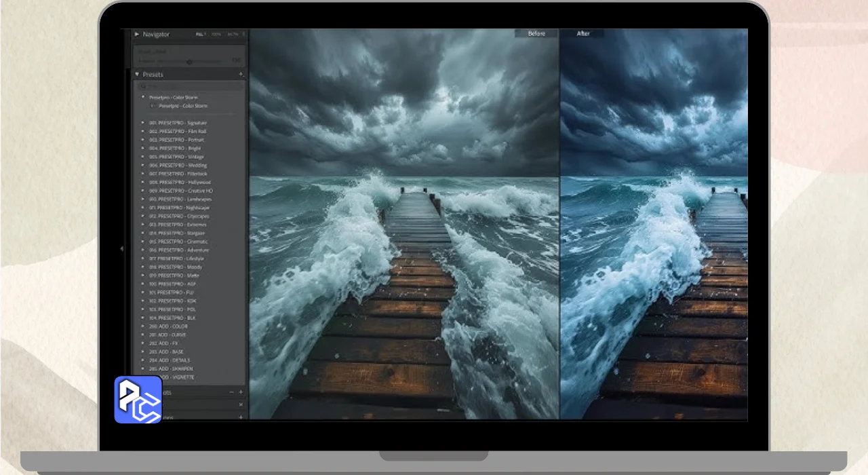Collapse the Presetpro - Color Storm folder

143,98
